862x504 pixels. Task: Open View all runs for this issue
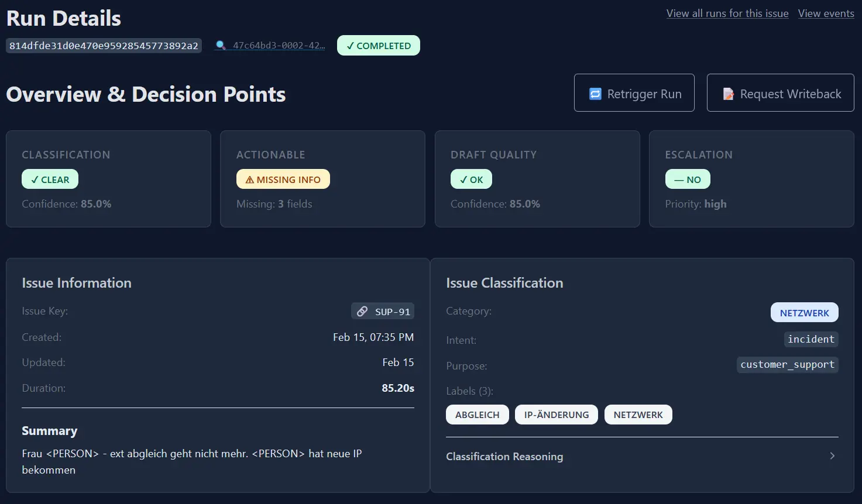pyautogui.click(x=727, y=13)
